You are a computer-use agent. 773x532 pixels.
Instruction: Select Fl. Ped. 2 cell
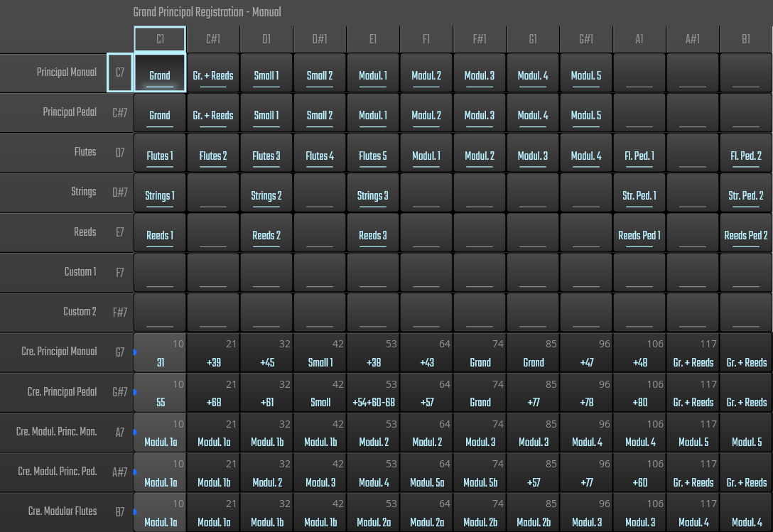745,153
